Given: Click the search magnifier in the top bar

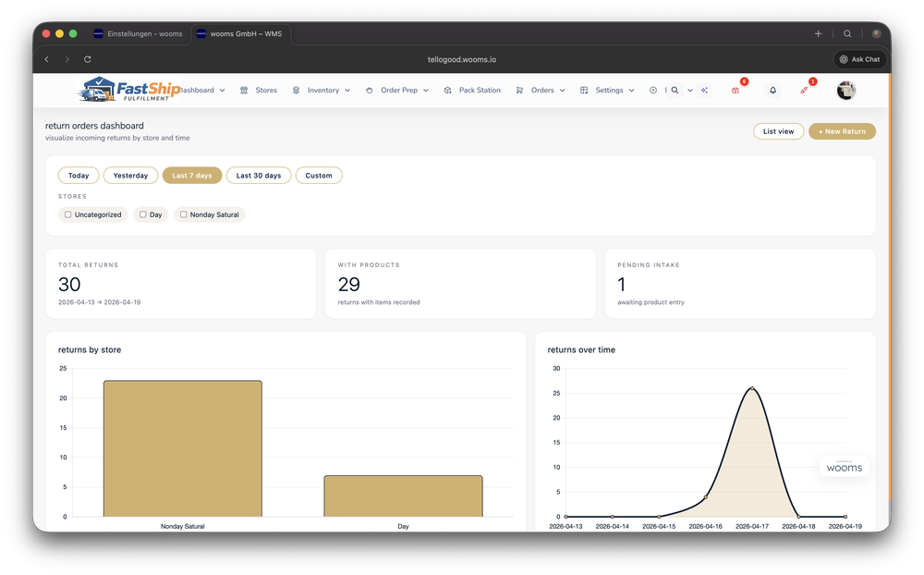Looking at the screenshot, I should (675, 90).
